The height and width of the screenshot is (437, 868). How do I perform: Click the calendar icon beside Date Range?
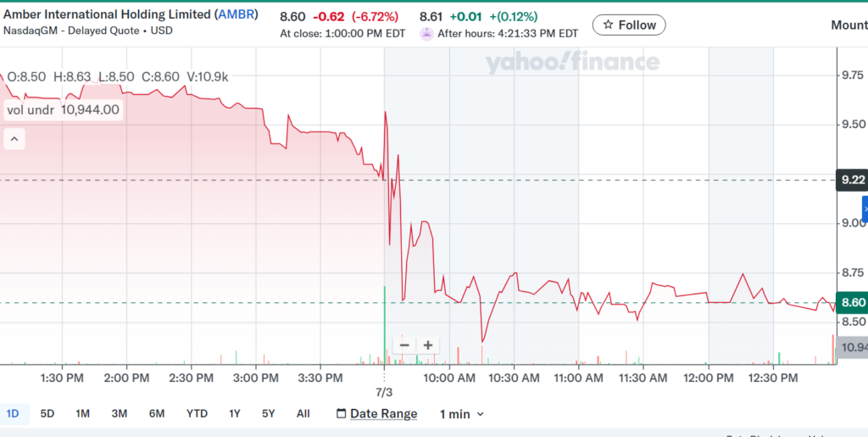(341, 414)
